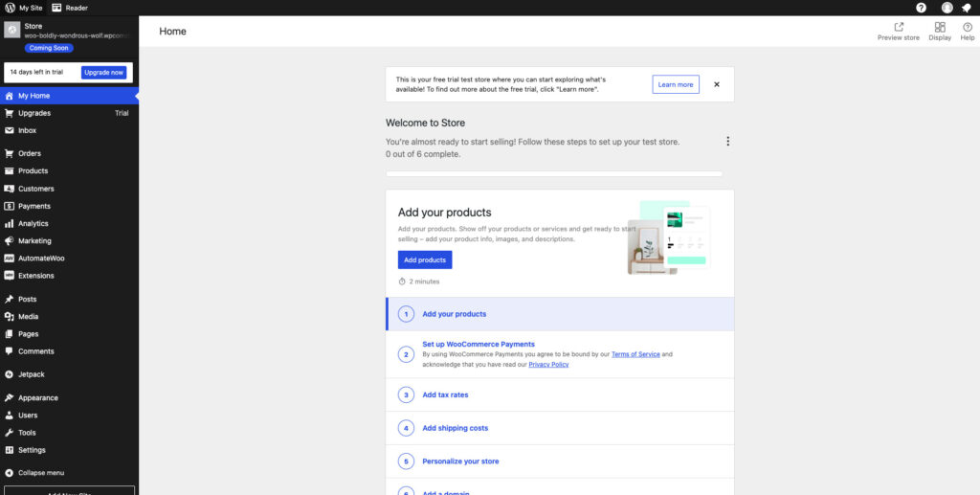980x495 pixels.
Task: Open the Preview store icon
Action: pyautogui.click(x=899, y=27)
